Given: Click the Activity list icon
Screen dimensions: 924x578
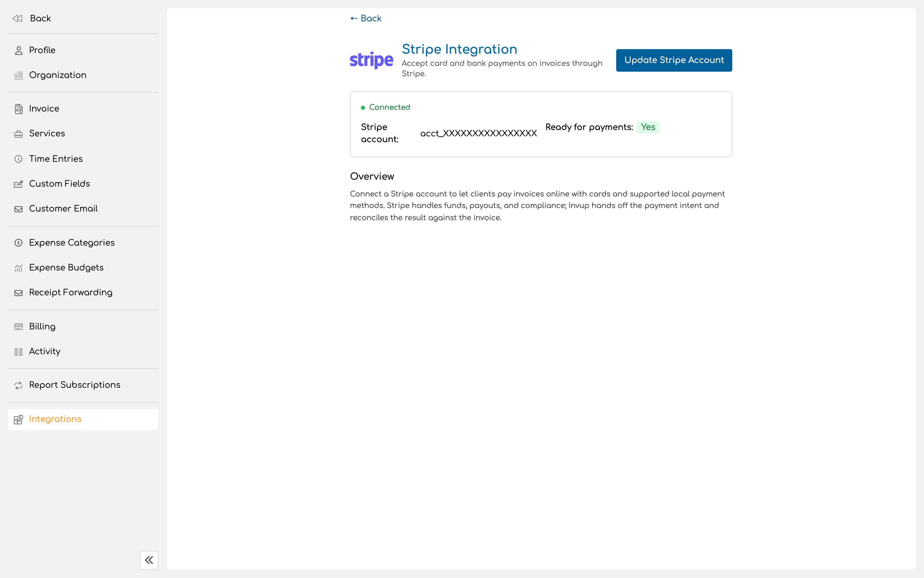Looking at the screenshot, I should point(18,352).
